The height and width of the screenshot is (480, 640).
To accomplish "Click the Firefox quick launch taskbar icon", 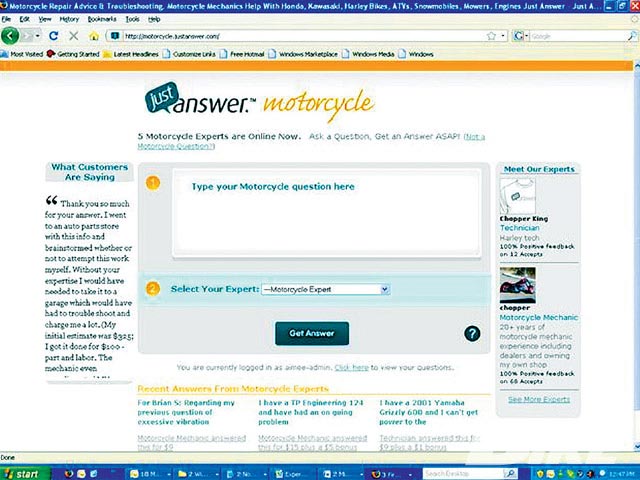I will click(69, 473).
